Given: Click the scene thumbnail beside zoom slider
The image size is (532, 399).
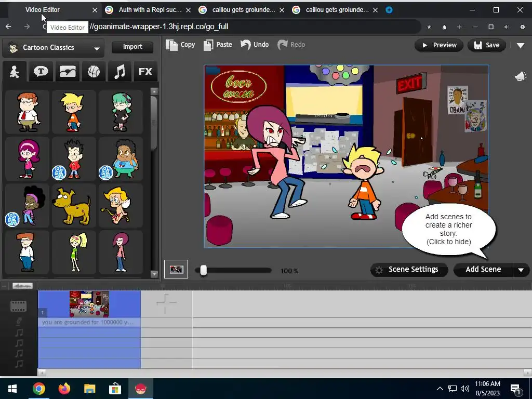Looking at the screenshot, I should click(176, 270).
